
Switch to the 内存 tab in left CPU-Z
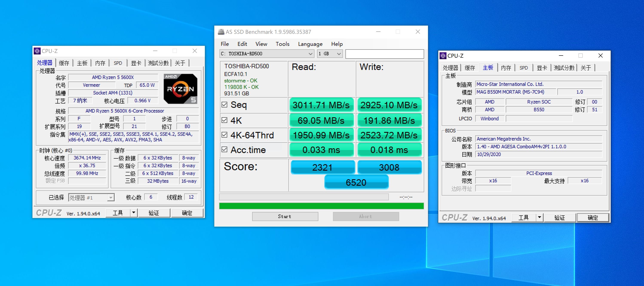click(100, 63)
